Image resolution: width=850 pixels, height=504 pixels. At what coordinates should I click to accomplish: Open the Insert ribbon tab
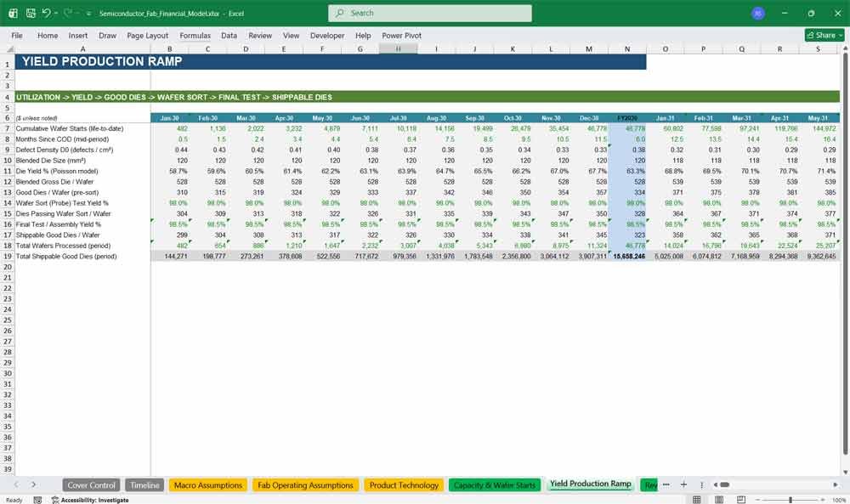click(78, 35)
